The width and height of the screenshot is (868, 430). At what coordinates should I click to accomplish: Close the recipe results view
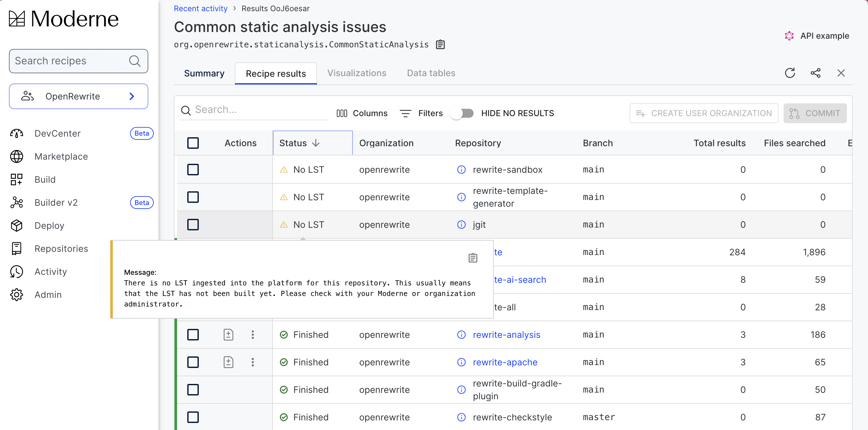[x=841, y=73]
